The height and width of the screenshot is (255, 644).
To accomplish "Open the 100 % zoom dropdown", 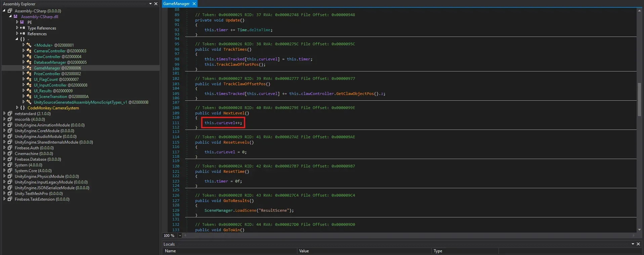I will coord(180,236).
